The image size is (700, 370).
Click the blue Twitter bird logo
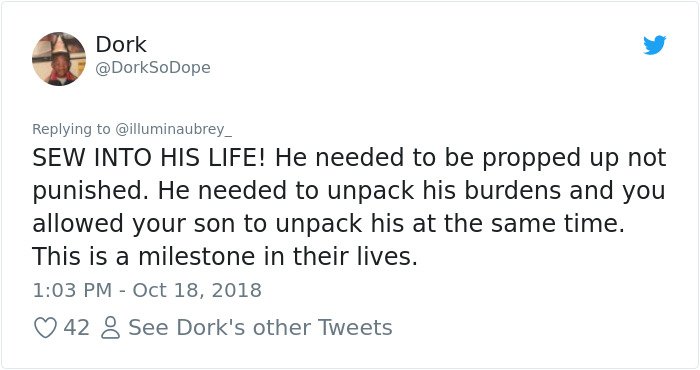(654, 45)
